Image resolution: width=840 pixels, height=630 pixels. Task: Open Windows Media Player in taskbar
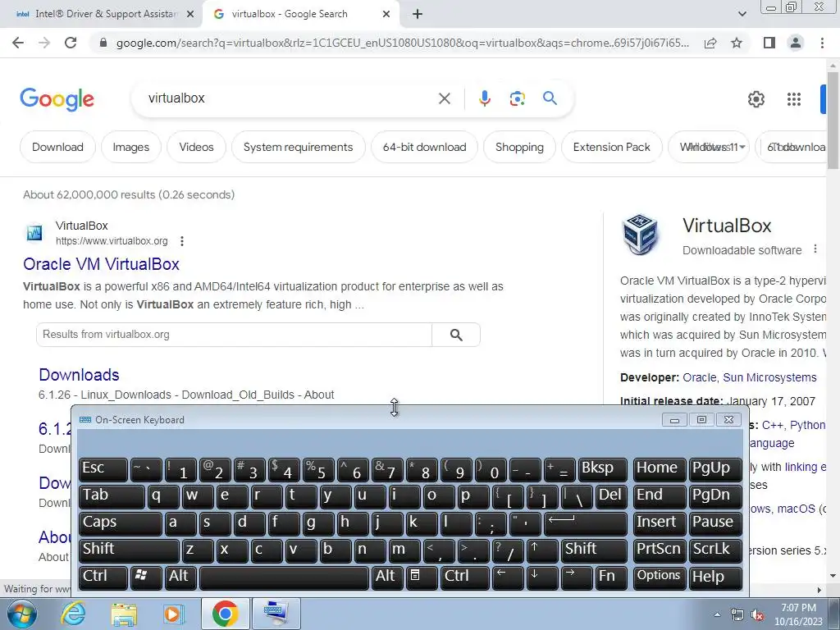(x=174, y=614)
